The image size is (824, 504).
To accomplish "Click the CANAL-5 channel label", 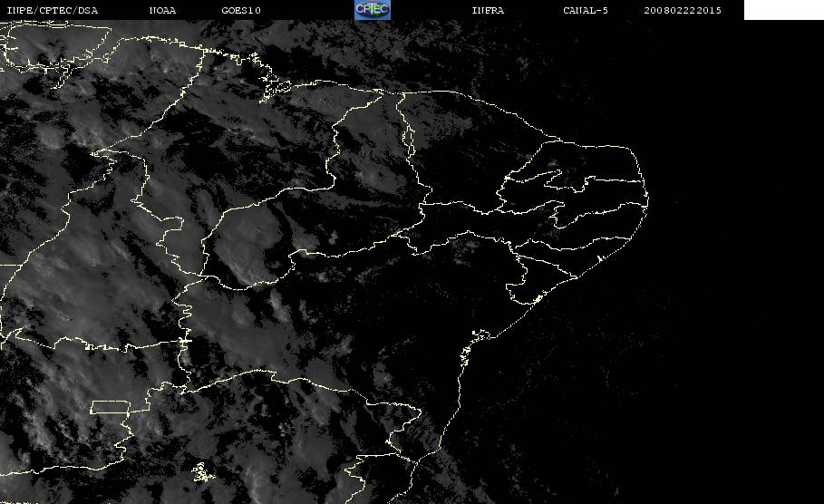I will point(586,11).
